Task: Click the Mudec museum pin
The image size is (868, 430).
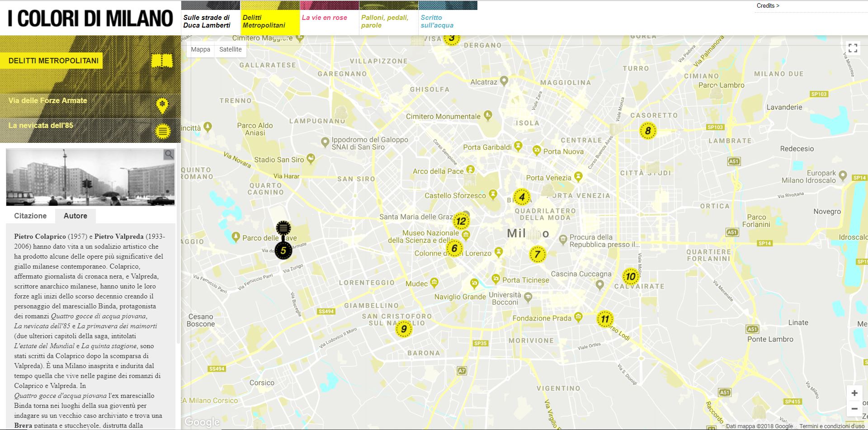Action: 434,283
